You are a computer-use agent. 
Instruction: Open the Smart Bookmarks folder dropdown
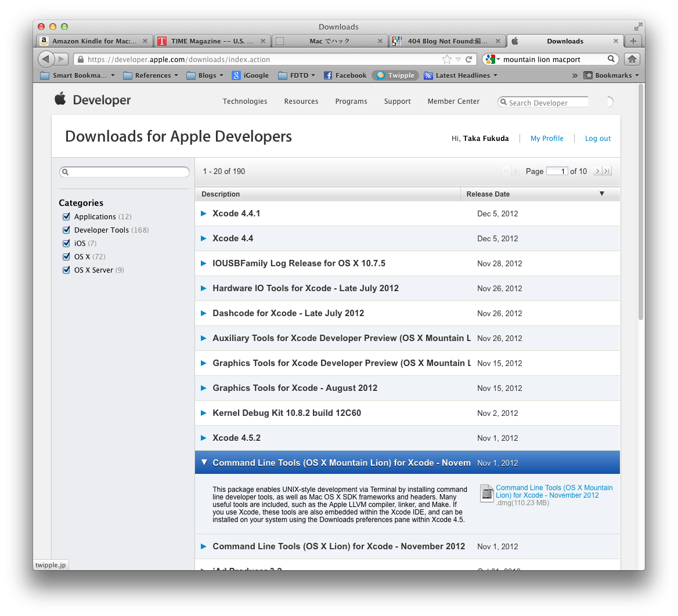point(77,75)
